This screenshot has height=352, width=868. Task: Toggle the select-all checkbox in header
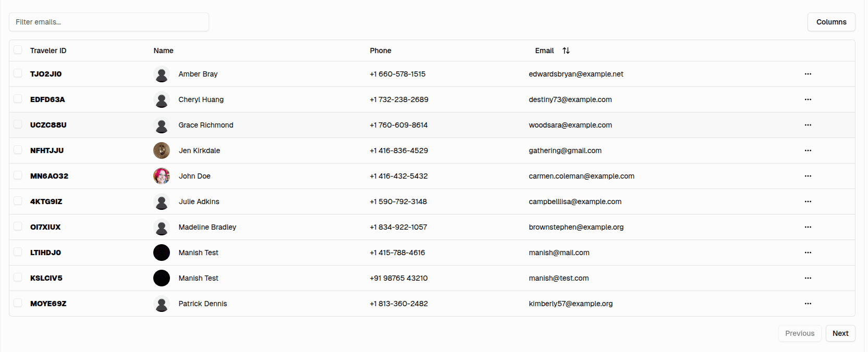coord(18,50)
